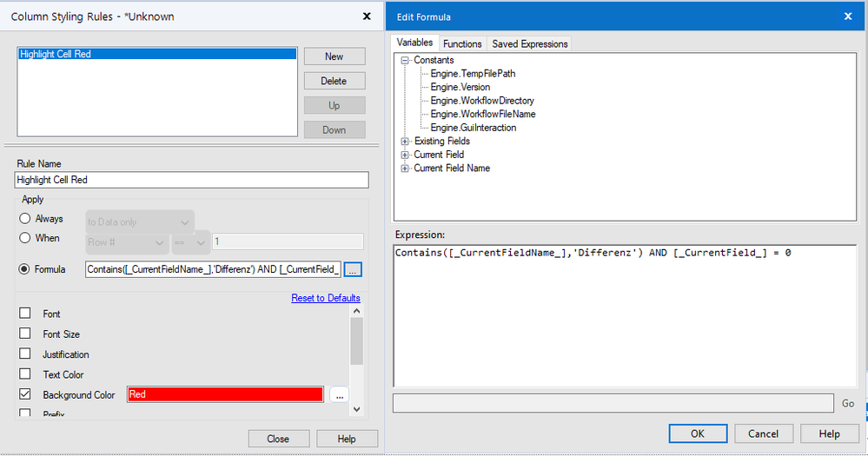Screen dimensions: 868x456
Task: Select Engine.WorkflowFileName constant
Action: [483, 114]
